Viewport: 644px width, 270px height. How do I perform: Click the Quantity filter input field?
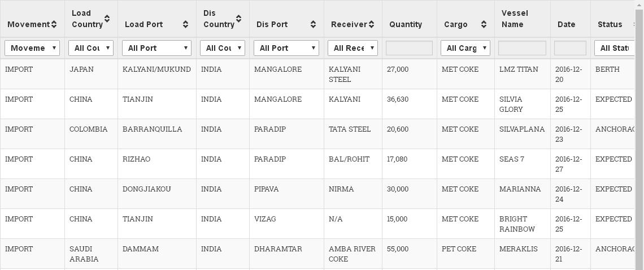point(409,48)
